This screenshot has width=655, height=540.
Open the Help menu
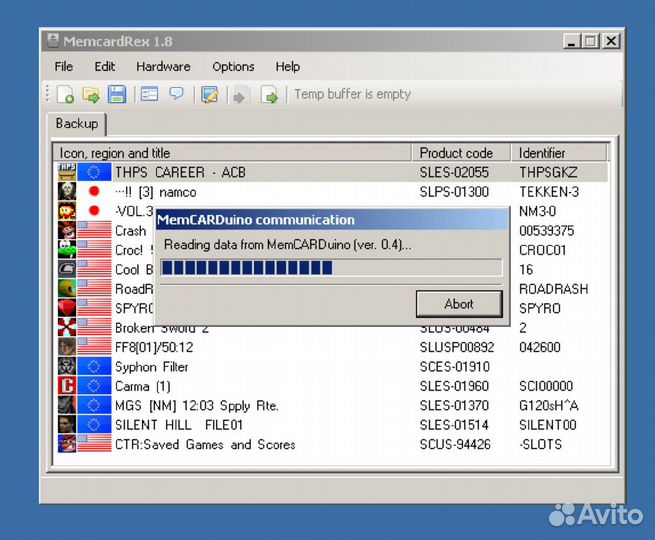point(287,67)
